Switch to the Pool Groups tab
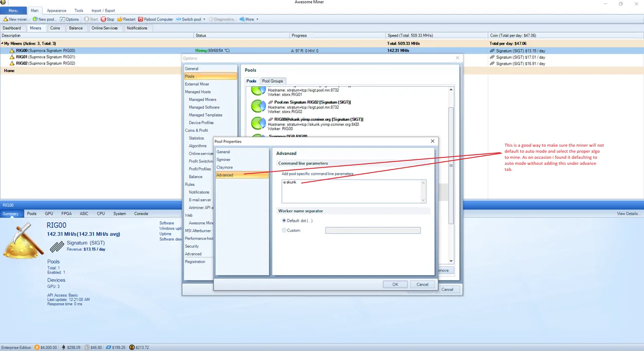 tap(273, 81)
